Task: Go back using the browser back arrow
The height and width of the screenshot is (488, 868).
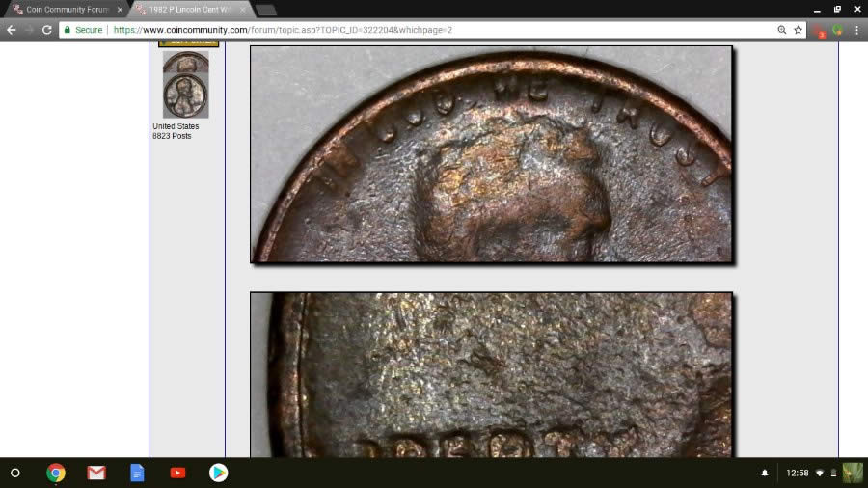Action: [12, 30]
